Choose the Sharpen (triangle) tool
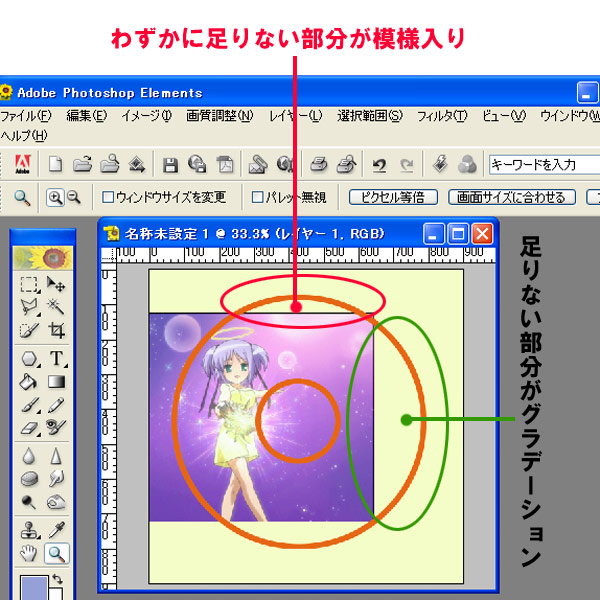This screenshot has width=600, height=600. (56, 456)
